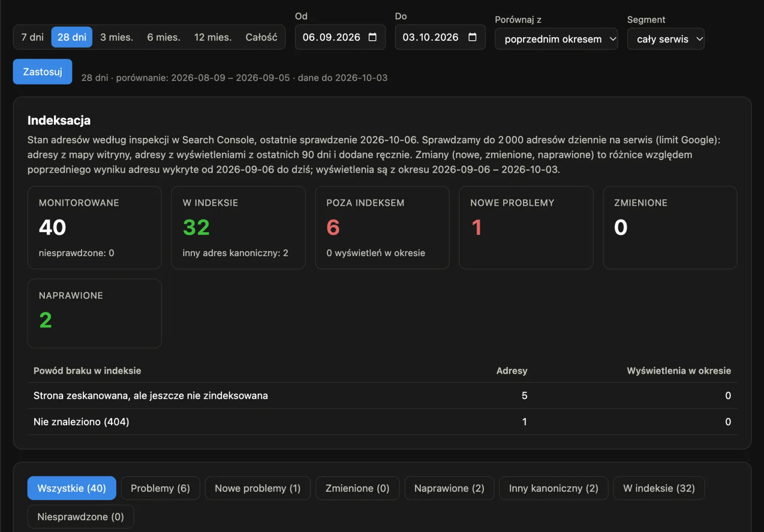This screenshot has width=764, height=532.
Task: Click the comparison summary text beside Zastosuj
Action: coord(234,78)
